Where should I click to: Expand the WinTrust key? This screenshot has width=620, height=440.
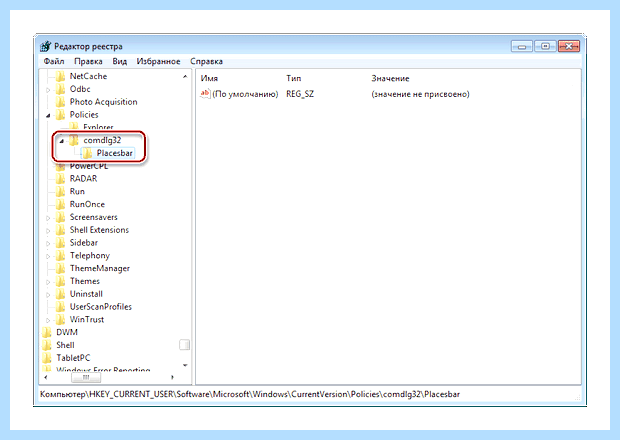[x=48, y=320]
